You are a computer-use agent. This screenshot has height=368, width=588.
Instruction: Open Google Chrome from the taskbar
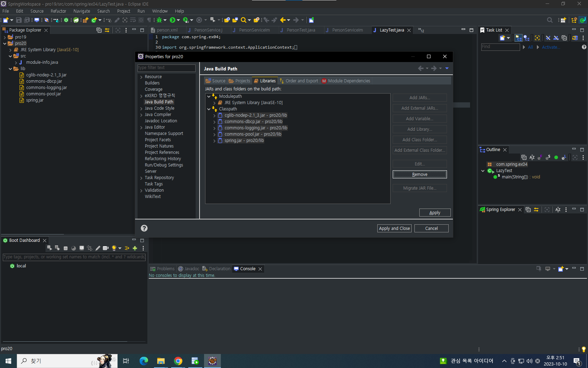tap(178, 361)
